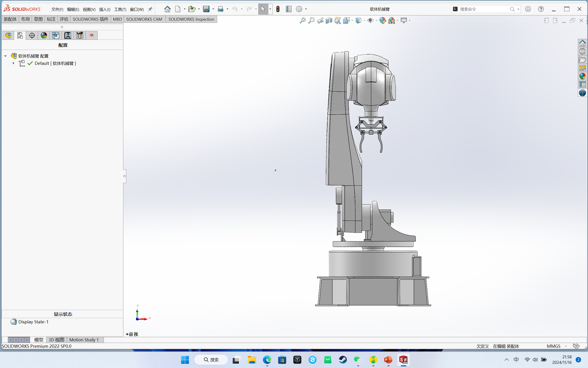This screenshot has width=588, height=368.
Task: Open dropdown next to New document
Action: pyautogui.click(x=185, y=9)
